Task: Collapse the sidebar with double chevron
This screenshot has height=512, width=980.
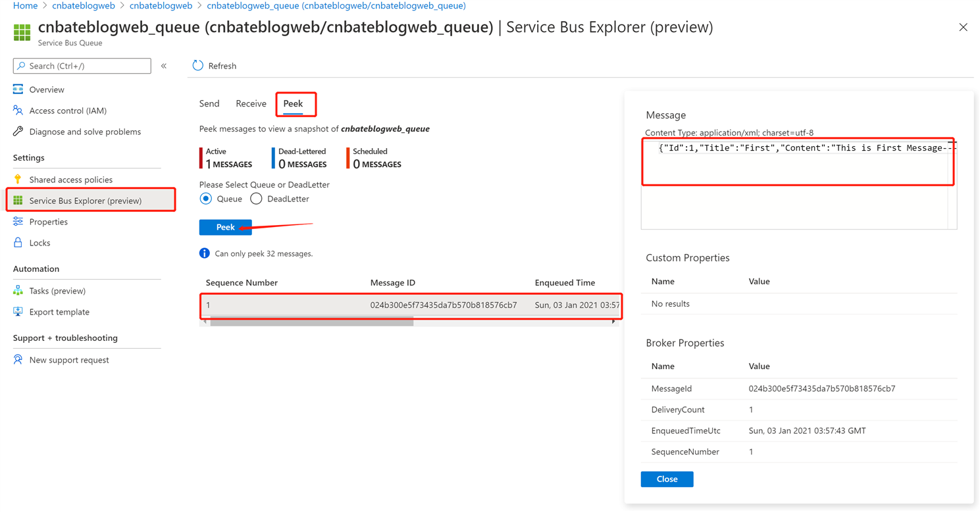Action: click(164, 66)
